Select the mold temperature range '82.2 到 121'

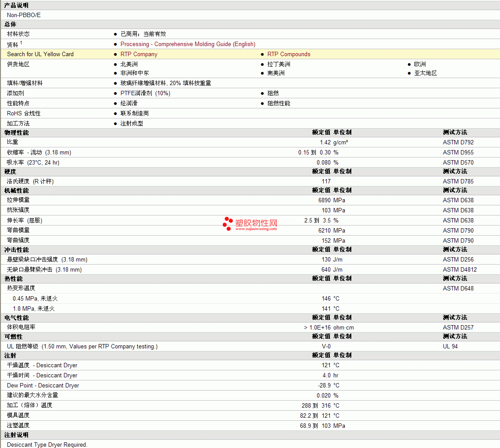[x=315, y=416]
